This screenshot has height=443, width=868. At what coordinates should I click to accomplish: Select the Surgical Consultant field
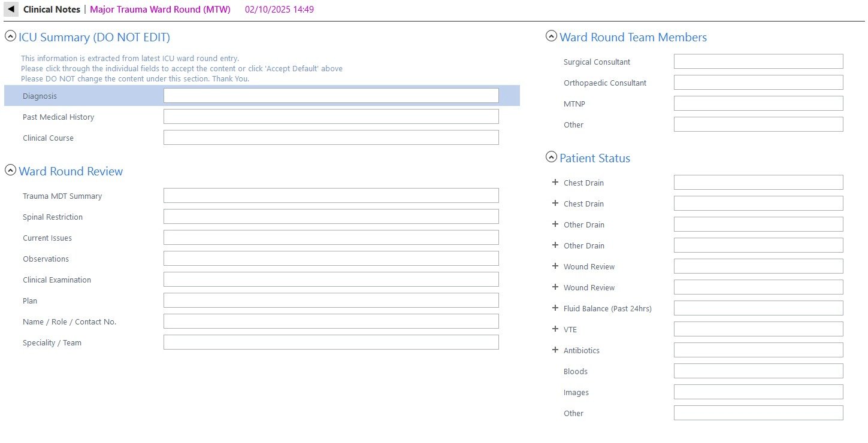[x=758, y=62]
